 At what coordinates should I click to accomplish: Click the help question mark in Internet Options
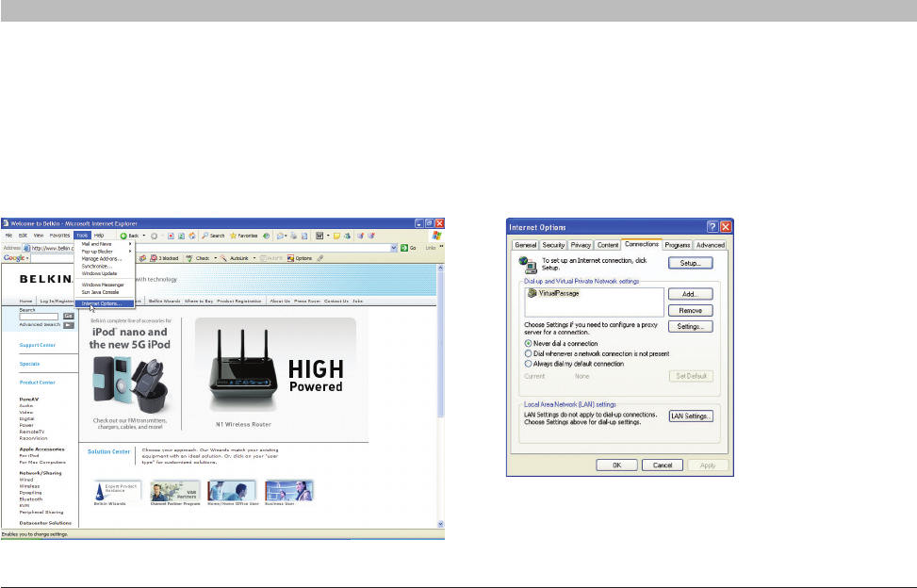coord(712,227)
